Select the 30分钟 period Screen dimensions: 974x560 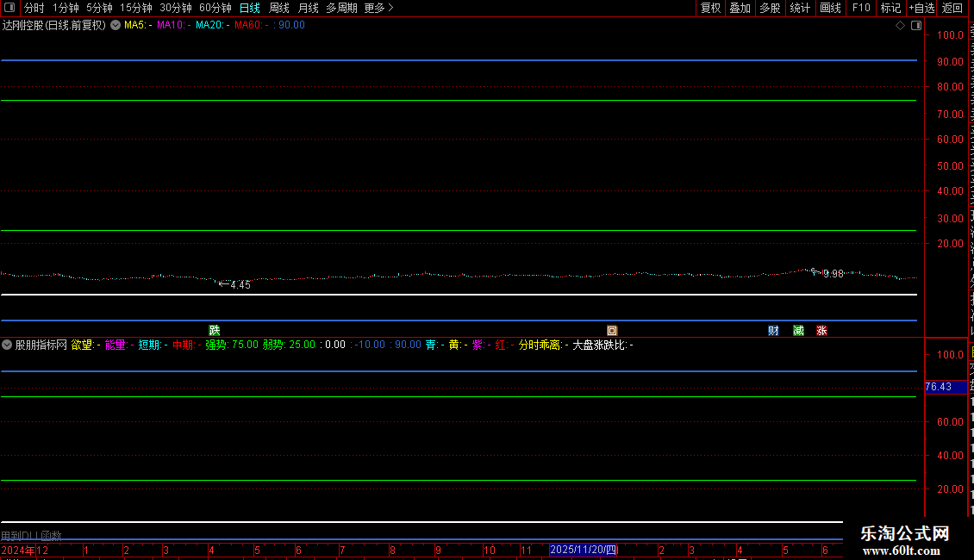(176, 8)
